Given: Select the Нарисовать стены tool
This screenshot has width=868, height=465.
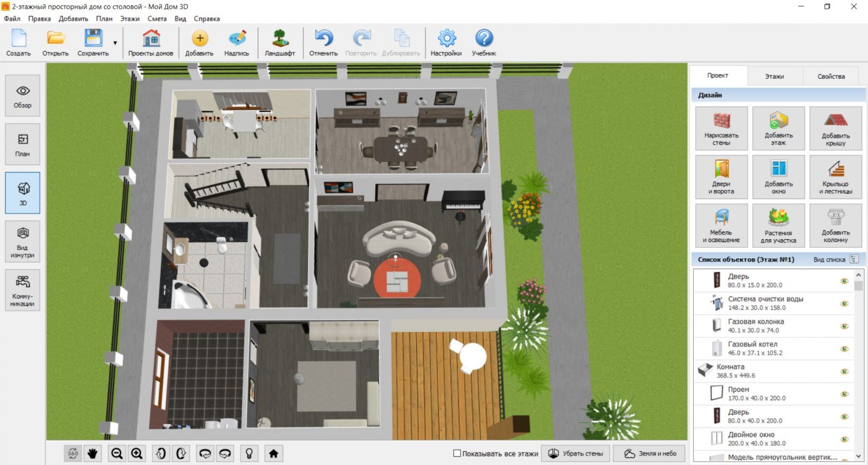Looking at the screenshot, I should click(721, 129).
